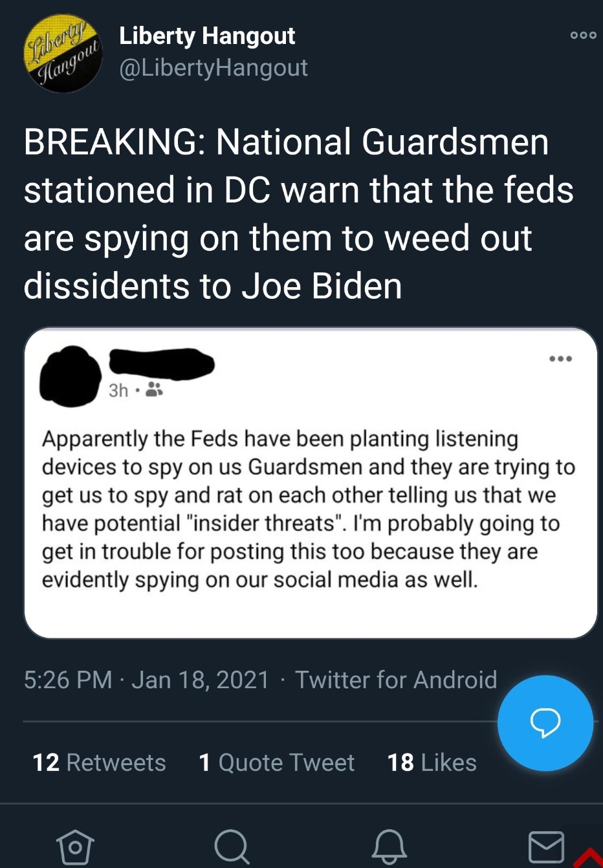Image resolution: width=603 pixels, height=868 pixels.
Task: Tap the blacked-out avatar in embedded post
Action: pos(71,376)
